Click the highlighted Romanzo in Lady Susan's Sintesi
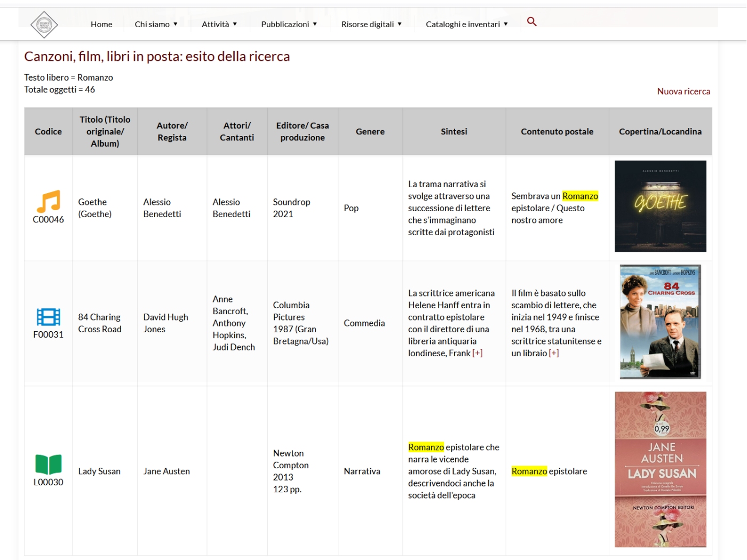Screen dimensions: 747x560 [x=426, y=447]
